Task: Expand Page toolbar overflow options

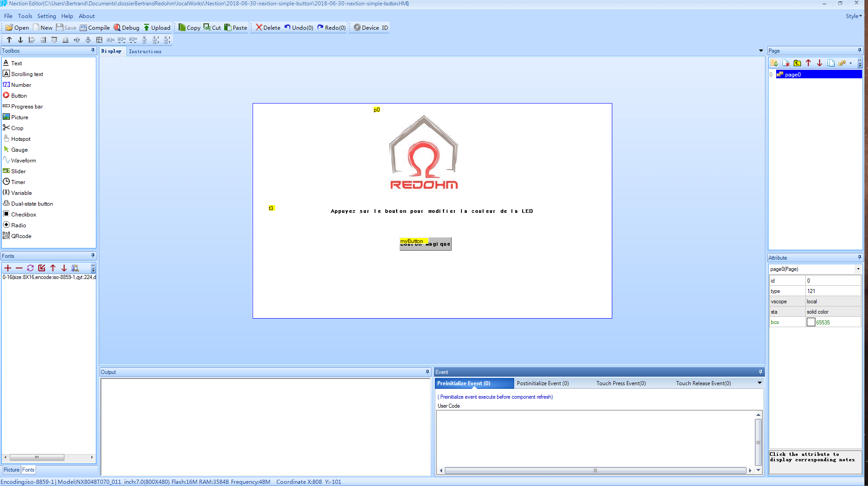Action: click(x=860, y=63)
